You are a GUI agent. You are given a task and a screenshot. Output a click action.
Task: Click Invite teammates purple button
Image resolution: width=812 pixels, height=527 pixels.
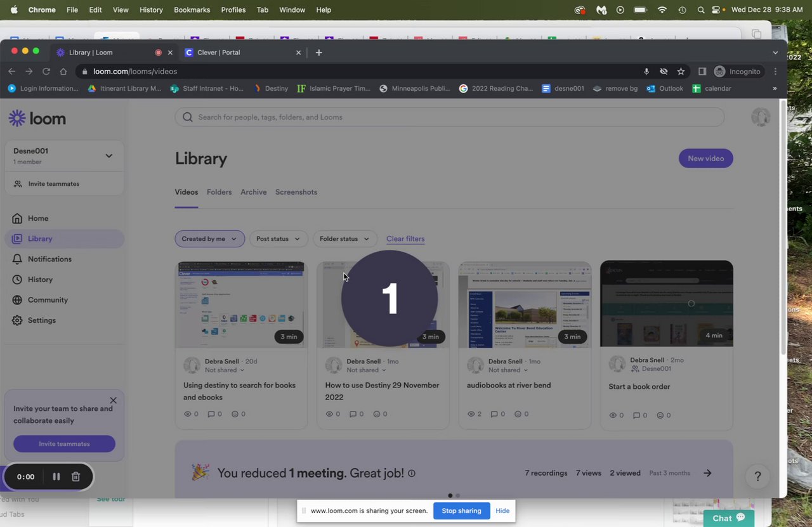64,444
